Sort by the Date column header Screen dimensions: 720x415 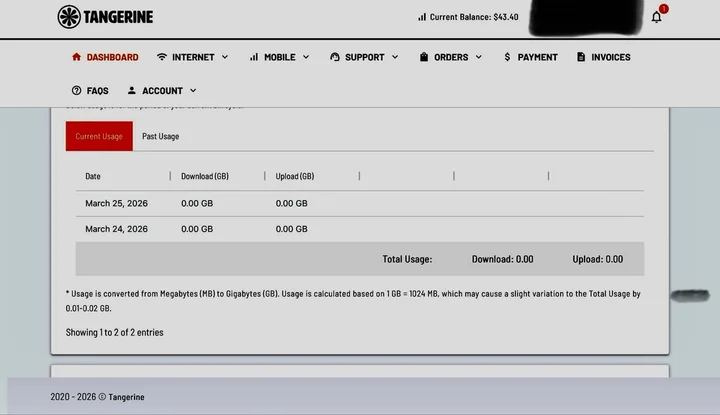[93, 176]
